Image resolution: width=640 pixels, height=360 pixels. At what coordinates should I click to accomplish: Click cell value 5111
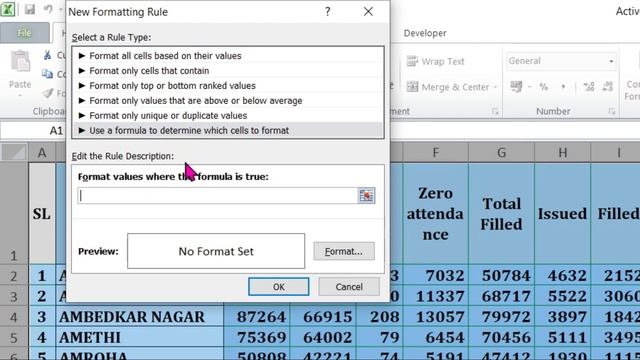click(563, 338)
